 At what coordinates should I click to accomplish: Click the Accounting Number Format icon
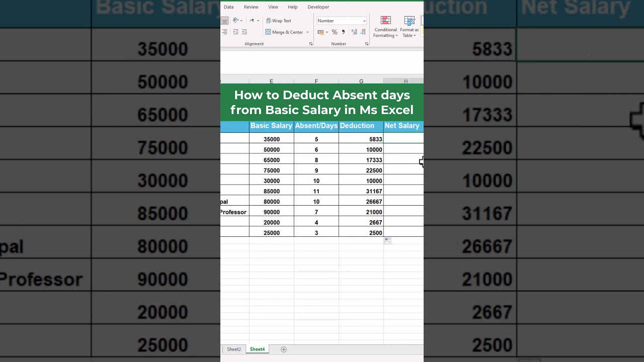(x=320, y=32)
